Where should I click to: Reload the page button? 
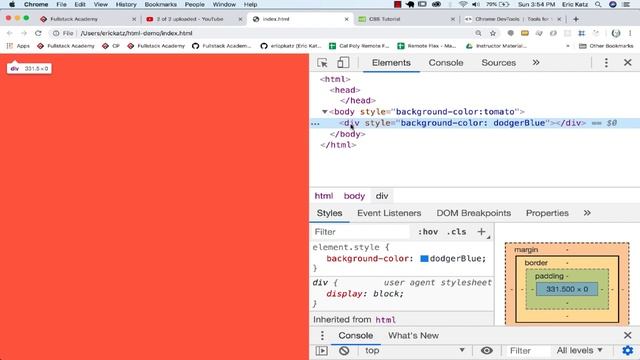[x=38, y=33]
